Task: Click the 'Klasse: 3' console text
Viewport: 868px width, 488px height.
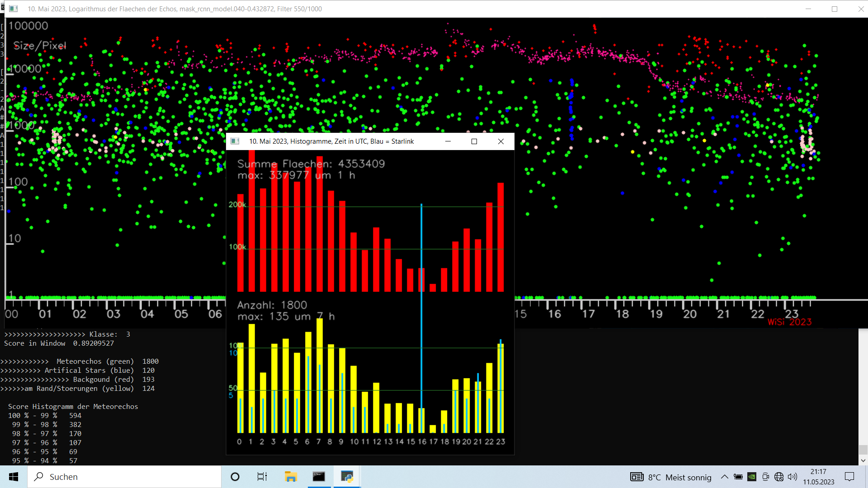Action: 110,334
